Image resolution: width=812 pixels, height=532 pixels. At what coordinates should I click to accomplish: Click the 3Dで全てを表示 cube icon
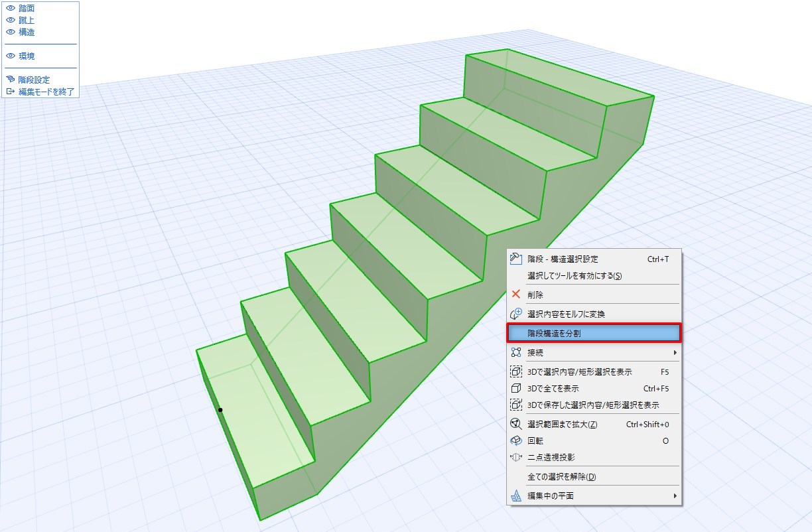(x=516, y=389)
